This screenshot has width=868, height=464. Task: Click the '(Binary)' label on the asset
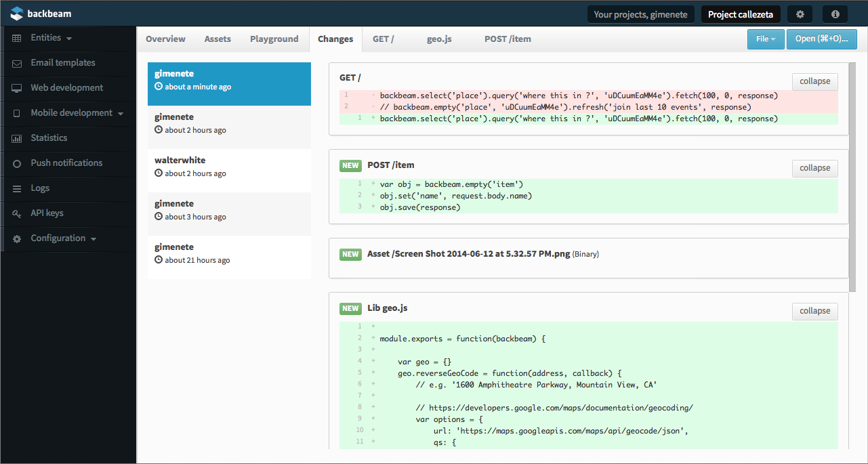[x=585, y=254]
